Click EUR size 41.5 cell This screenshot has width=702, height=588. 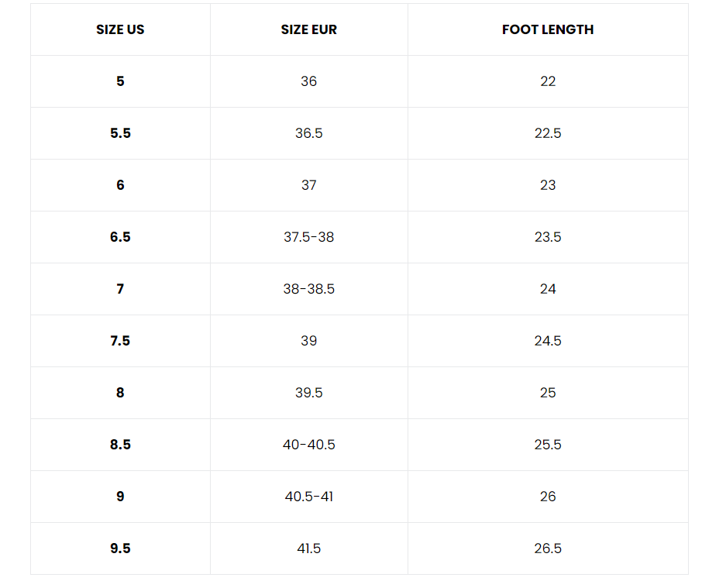coord(308,548)
